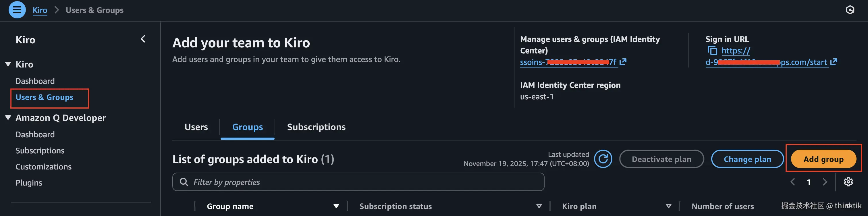
Task: Go to previous page of groups
Action: 792,182
